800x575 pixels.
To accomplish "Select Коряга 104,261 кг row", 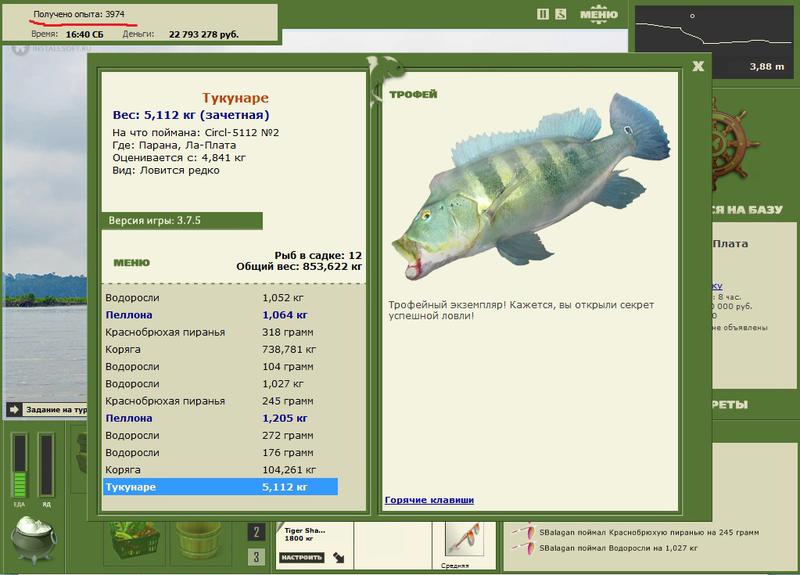I will 220,470.
